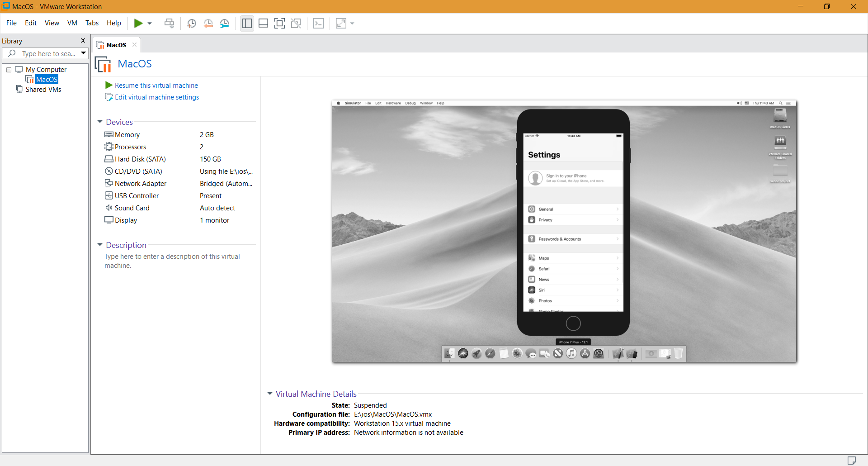
Task: Select Shared VMs in library
Action: (43, 90)
